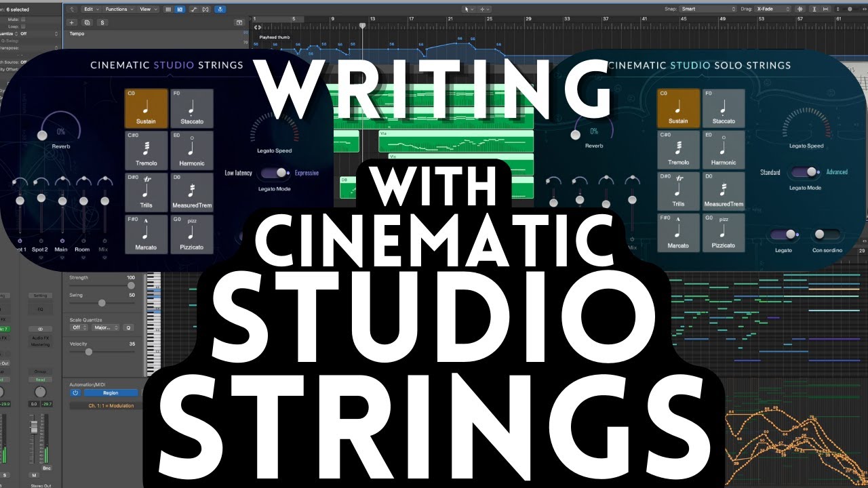Select Sustain articulation in Solo Strings panel

[x=678, y=108]
